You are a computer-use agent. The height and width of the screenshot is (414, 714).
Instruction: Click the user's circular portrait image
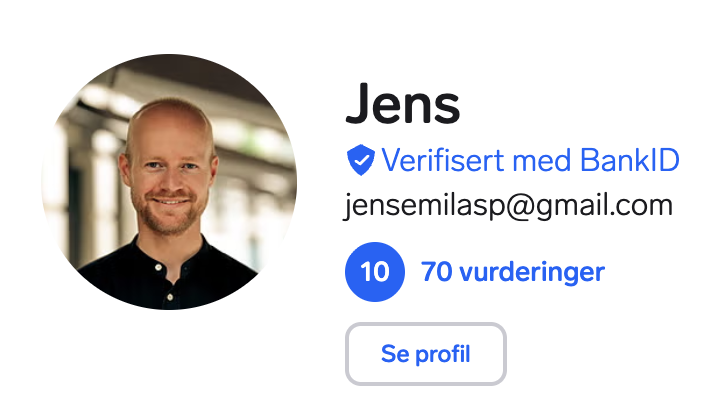[169, 182]
